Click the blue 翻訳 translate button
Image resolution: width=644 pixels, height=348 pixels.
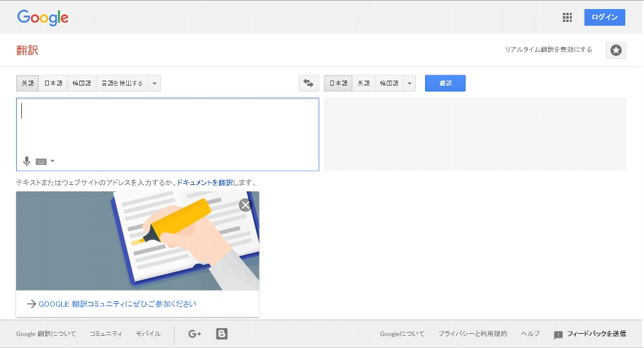[445, 83]
